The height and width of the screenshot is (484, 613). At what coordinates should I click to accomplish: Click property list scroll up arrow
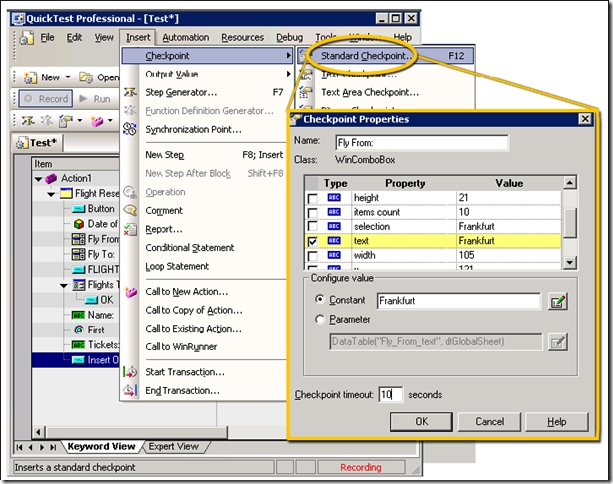(570, 183)
